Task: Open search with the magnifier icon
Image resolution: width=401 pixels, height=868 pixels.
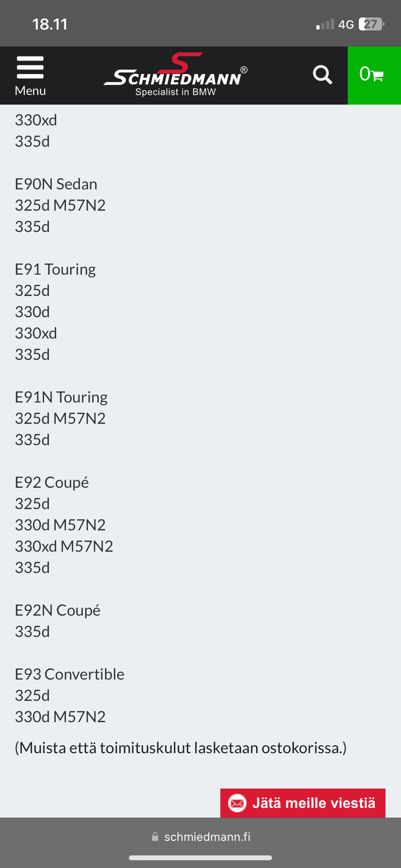Action: click(323, 75)
